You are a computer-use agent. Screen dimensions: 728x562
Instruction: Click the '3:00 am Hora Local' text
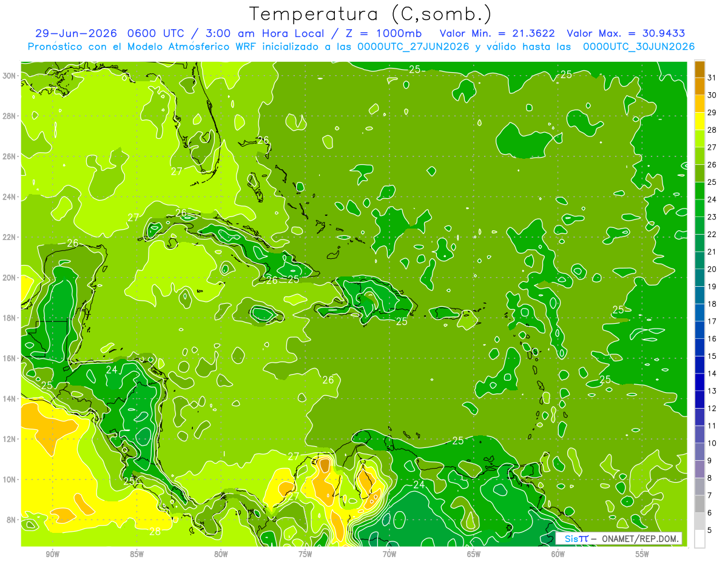click(x=263, y=33)
